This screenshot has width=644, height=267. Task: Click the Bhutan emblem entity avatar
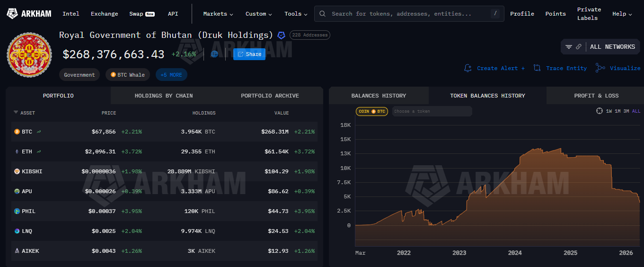tap(29, 54)
